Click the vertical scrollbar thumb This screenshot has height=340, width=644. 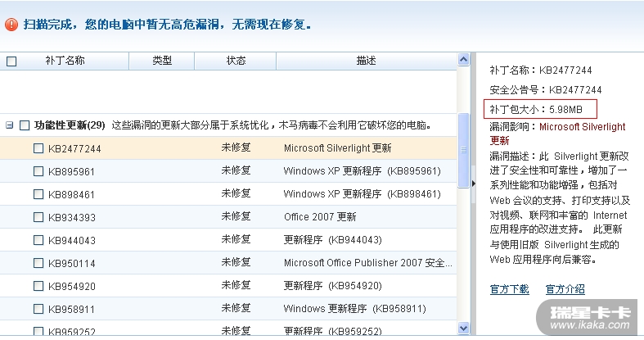point(463,150)
